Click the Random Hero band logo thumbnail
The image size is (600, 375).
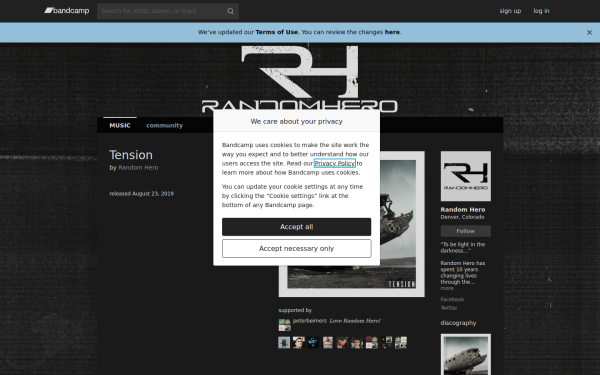[466, 176]
